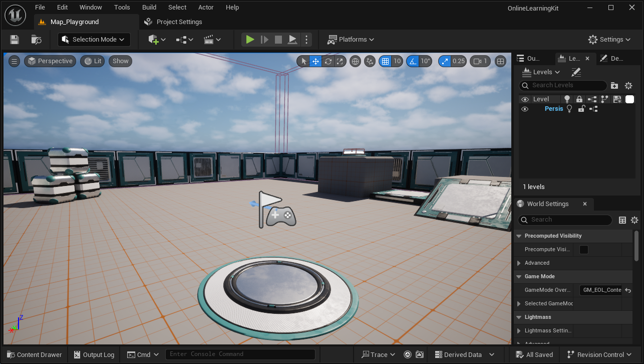The width and height of the screenshot is (644, 364).
Task: Open World Settings gear options
Action: tap(634, 220)
